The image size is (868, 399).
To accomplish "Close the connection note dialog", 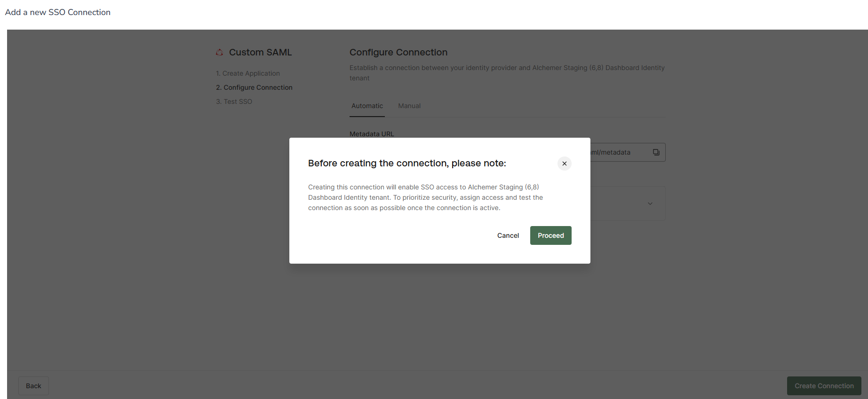I will point(564,164).
